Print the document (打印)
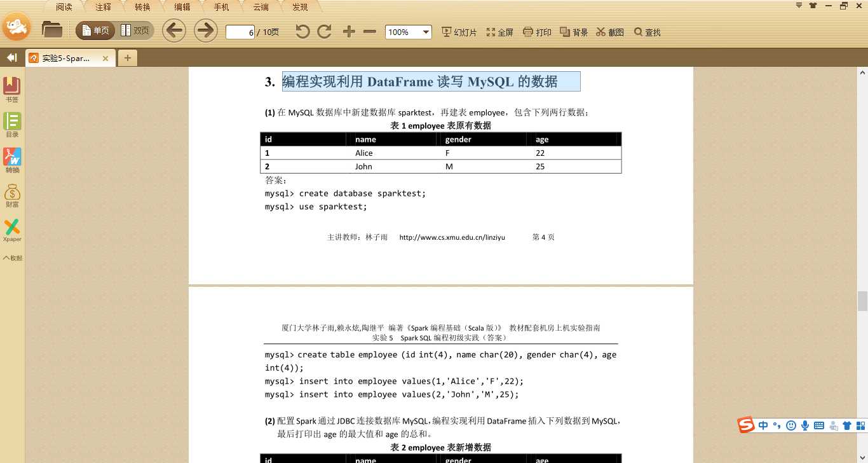This screenshot has height=463, width=868. [537, 32]
